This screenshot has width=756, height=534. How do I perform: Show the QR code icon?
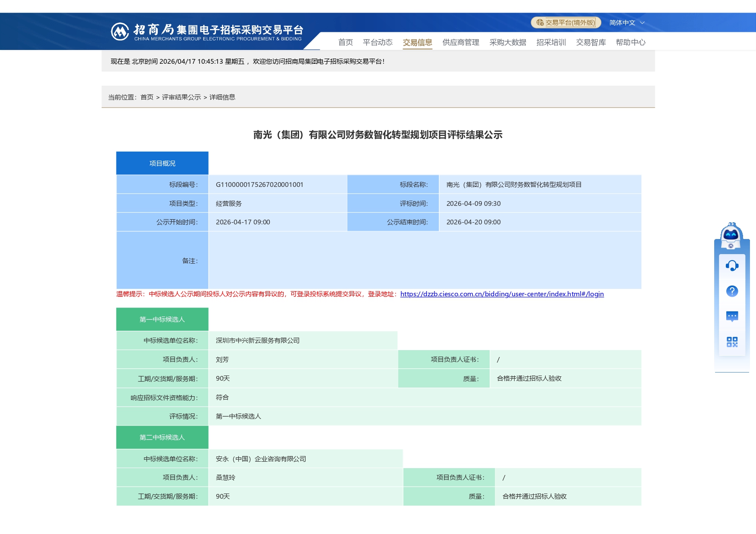pyautogui.click(x=732, y=342)
